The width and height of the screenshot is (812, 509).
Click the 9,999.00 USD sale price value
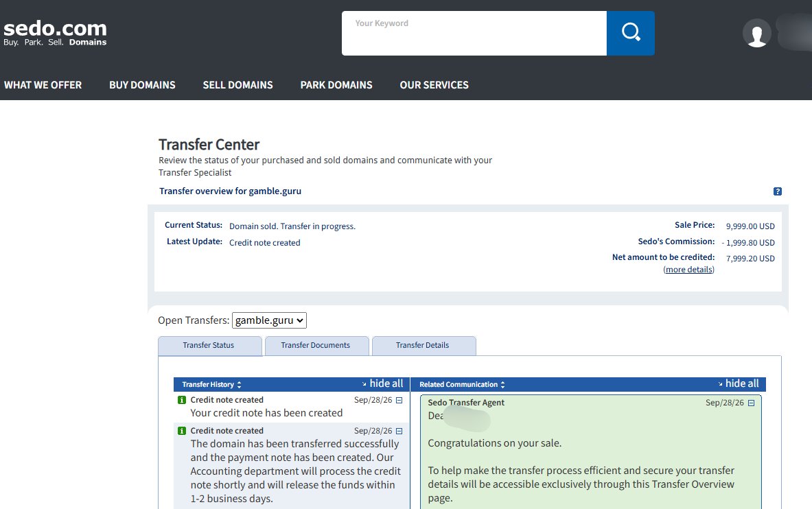pyautogui.click(x=750, y=226)
